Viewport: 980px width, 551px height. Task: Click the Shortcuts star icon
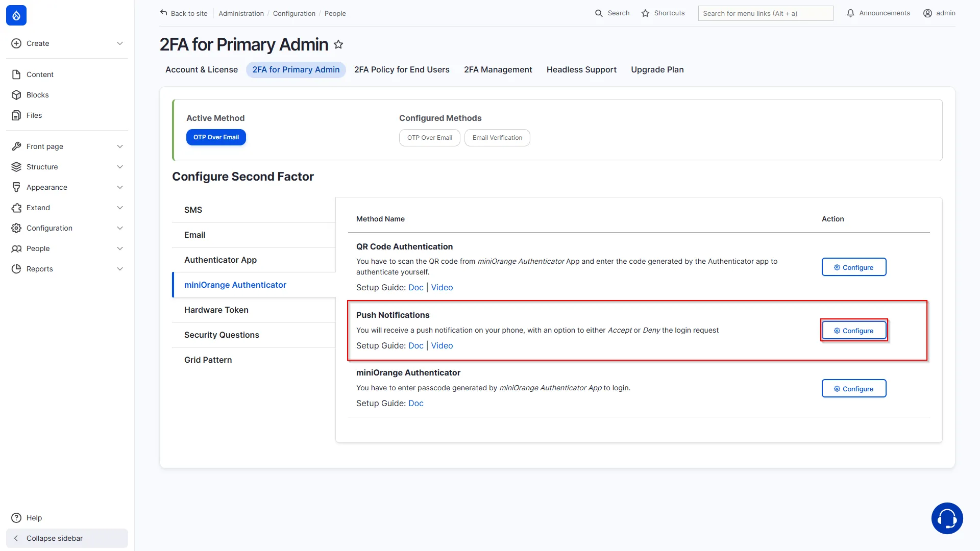645,13
